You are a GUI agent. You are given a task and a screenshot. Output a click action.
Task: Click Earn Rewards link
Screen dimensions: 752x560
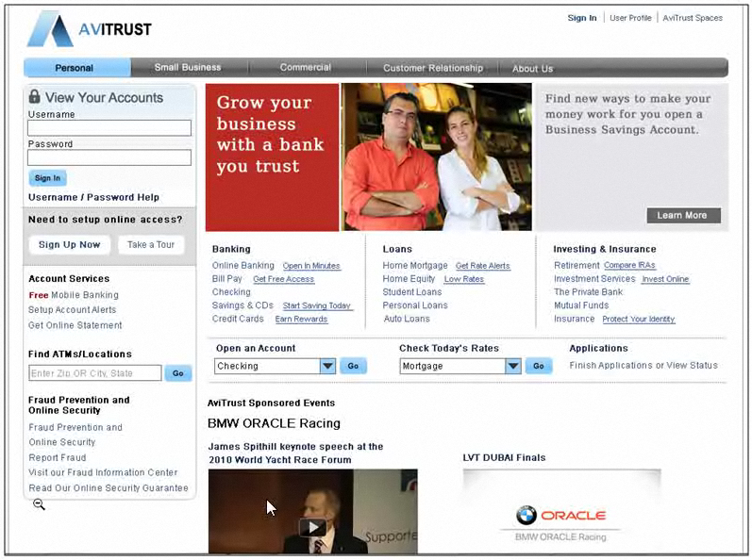click(301, 319)
